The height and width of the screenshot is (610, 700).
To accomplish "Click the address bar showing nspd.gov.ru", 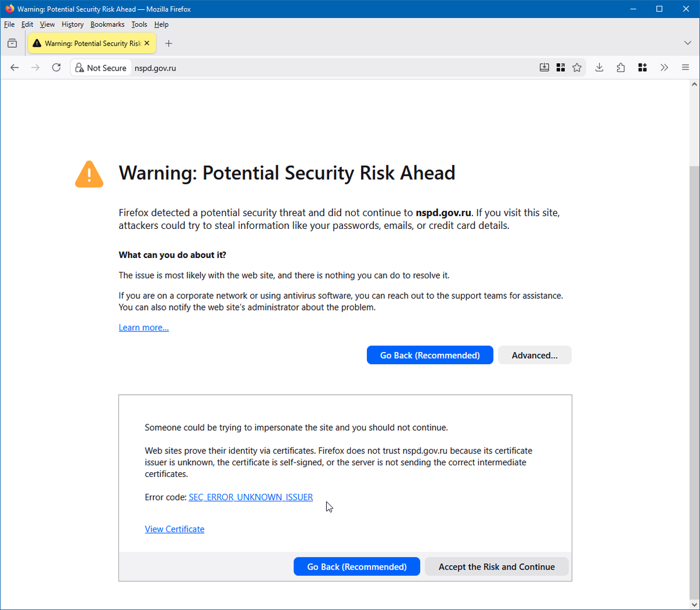I will pos(155,67).
